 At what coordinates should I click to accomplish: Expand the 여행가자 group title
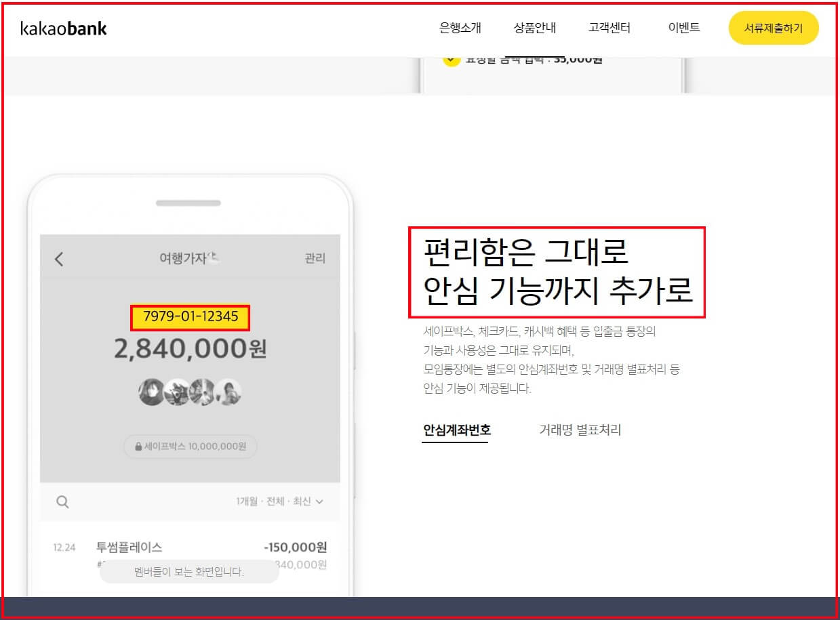click(x=186, y=258)
